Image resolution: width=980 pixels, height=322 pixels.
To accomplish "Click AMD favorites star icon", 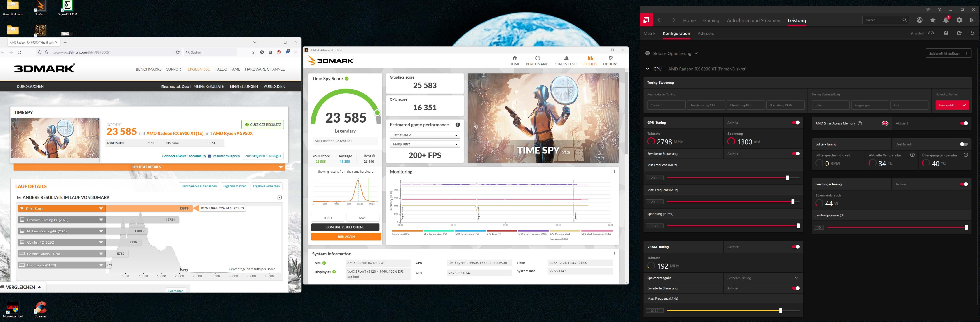I will [933, 20].
